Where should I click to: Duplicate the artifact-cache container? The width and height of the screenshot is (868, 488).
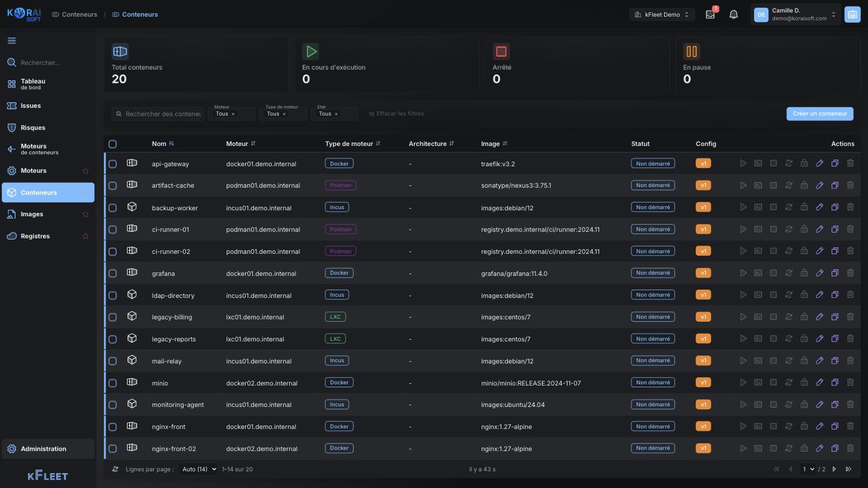click(835, 185)
